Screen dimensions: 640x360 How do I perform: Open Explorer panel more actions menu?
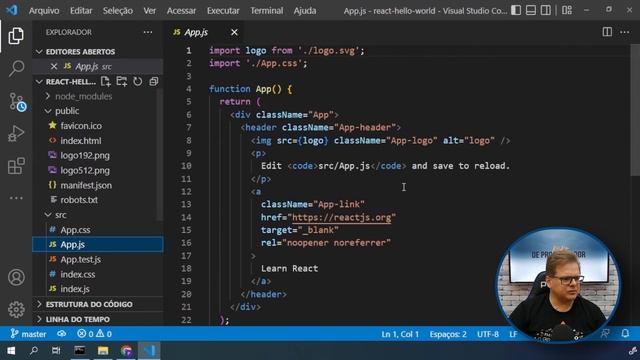pos(148,32)
